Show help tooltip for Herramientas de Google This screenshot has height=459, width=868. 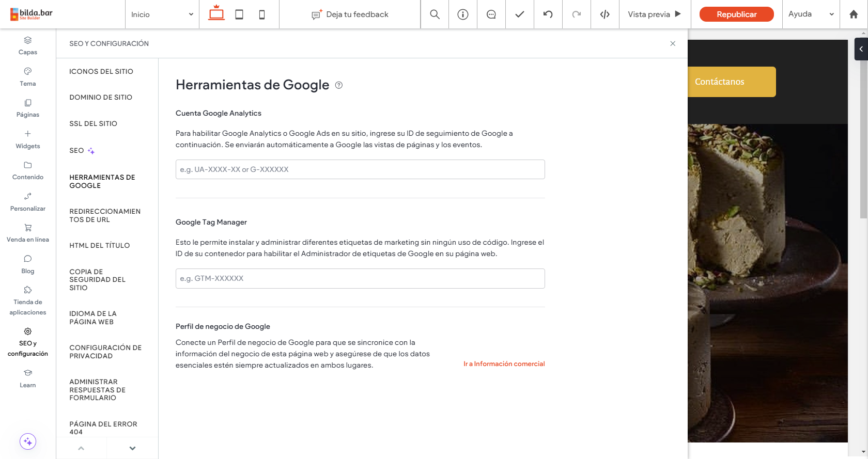coord(339,85)
